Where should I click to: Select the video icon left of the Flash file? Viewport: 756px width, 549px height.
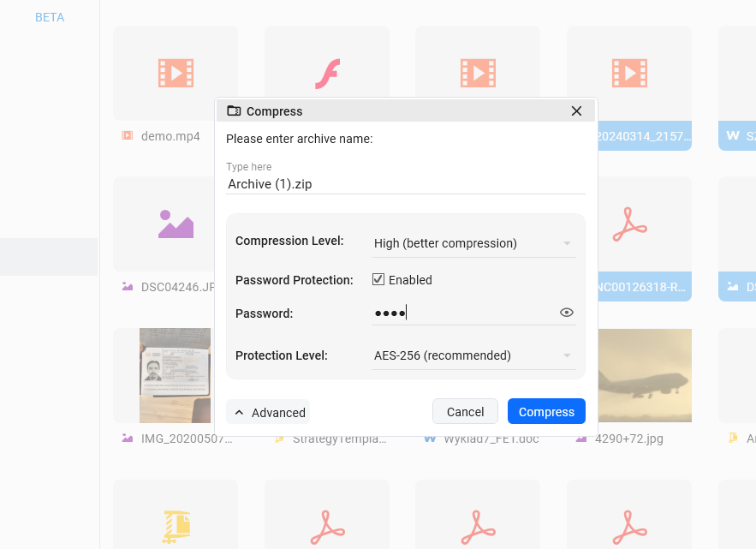(x=176, y=73)
